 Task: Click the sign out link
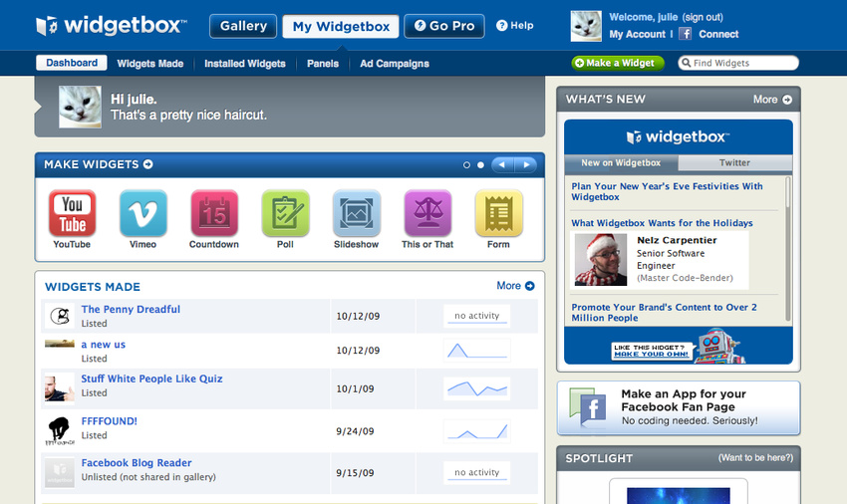(x=703, y=17)
